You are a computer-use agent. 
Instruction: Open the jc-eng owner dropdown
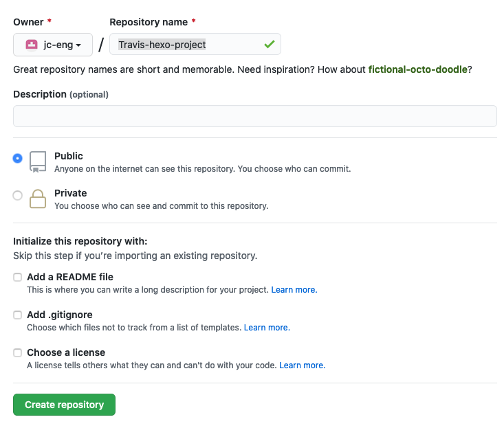[52, 45]
